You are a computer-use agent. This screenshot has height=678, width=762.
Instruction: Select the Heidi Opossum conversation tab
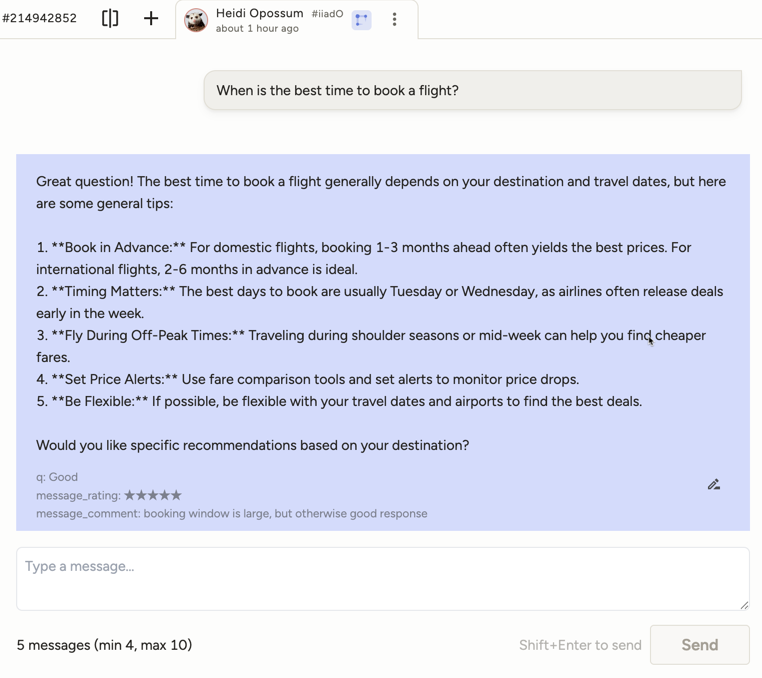pyautogui.click(x=296, y=20)
